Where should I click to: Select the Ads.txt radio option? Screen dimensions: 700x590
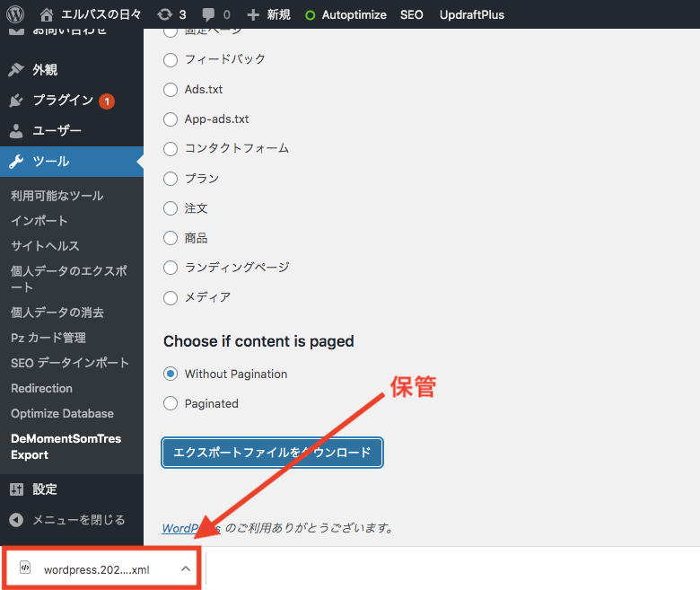click(x=171, y=90)
